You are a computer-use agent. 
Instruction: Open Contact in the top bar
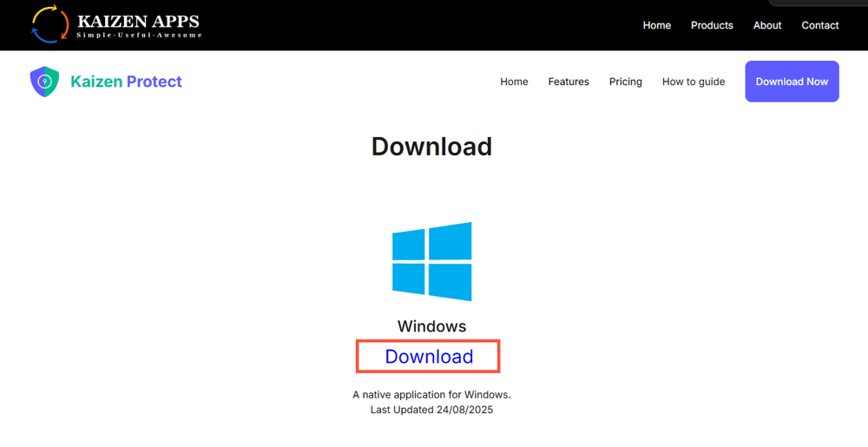point(819,25)
